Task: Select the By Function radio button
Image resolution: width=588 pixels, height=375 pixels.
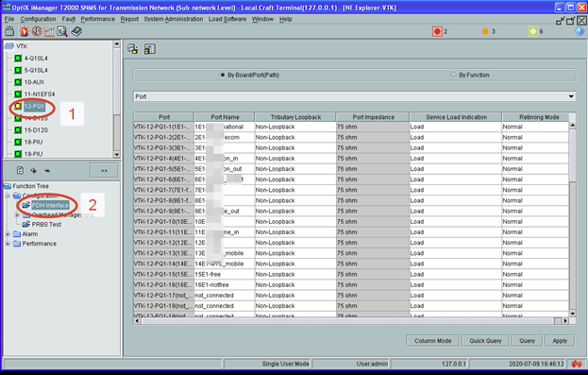Action: point(453,75)
